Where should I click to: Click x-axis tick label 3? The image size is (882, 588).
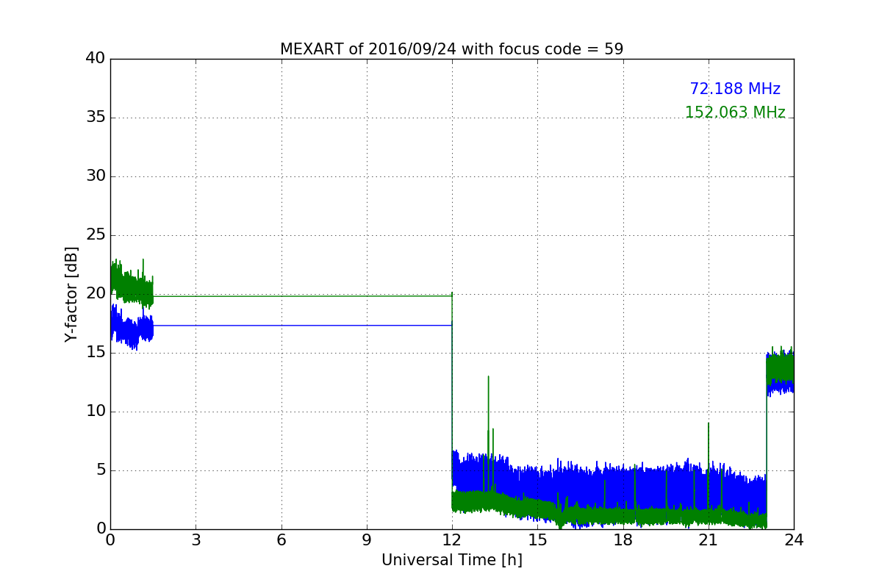(x=196, y=539)
